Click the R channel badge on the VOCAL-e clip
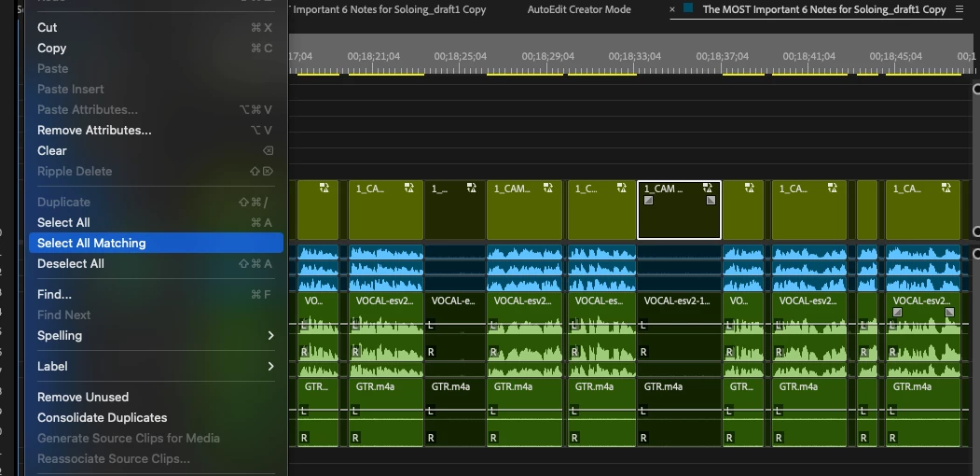 click(x=431, y=352)
